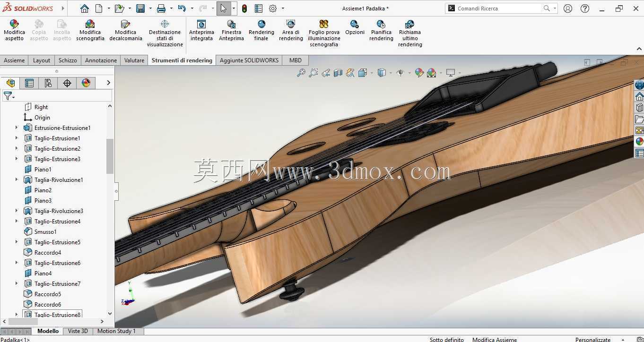644x342 pixels.
Task: Open Foglio prova illuminazione scenografia
Action: [x=324, y=33]
